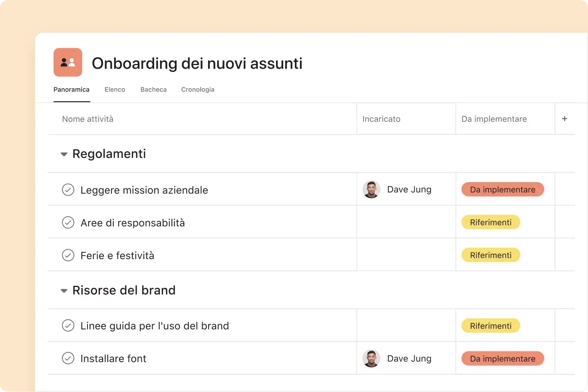Expand the 'Da implementare' column header

(x=494, y=119)
